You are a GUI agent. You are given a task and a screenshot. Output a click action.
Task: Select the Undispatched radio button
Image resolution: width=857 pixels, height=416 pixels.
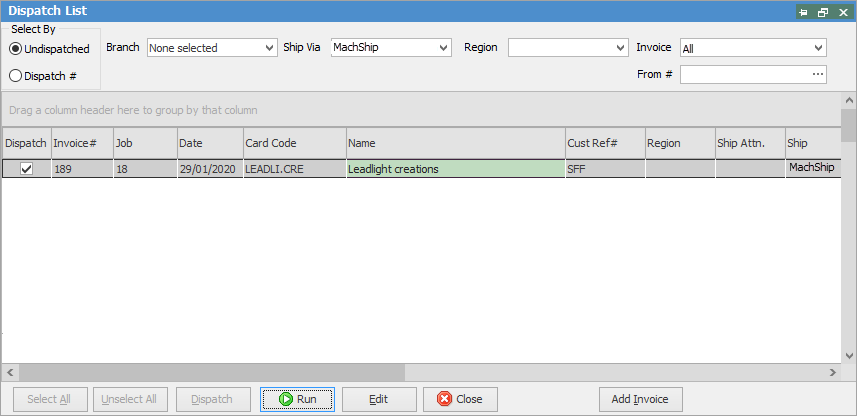(15, 49)
